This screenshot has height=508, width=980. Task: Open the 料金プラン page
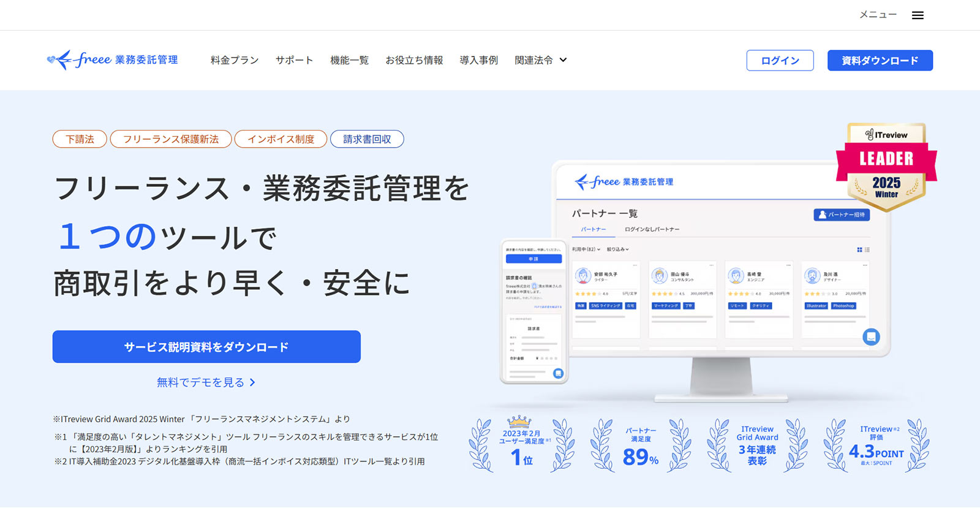[235, 60]
